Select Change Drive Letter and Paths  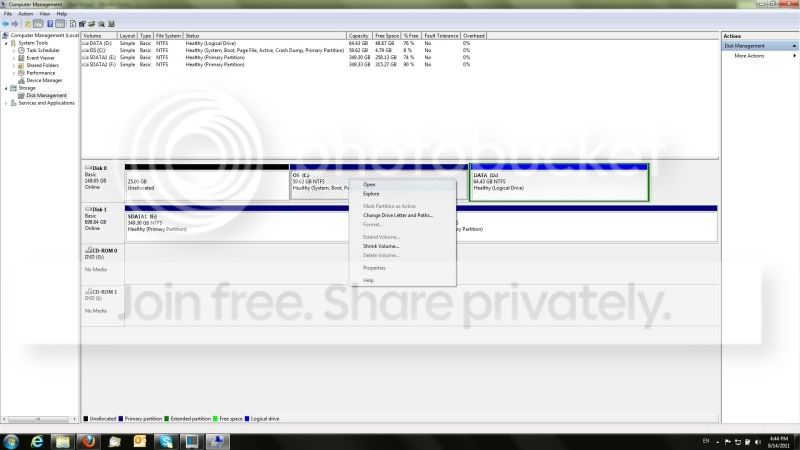(397, 215)
